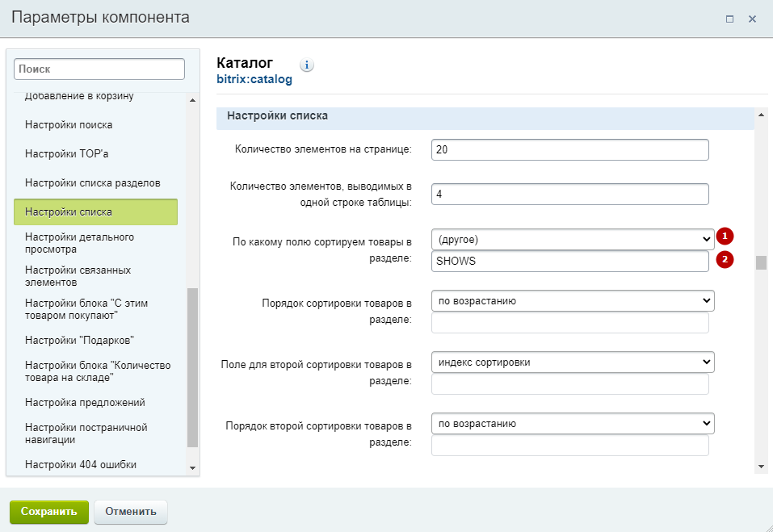Close the Параметры компонента dialog
773x532 pixels.
752,19
